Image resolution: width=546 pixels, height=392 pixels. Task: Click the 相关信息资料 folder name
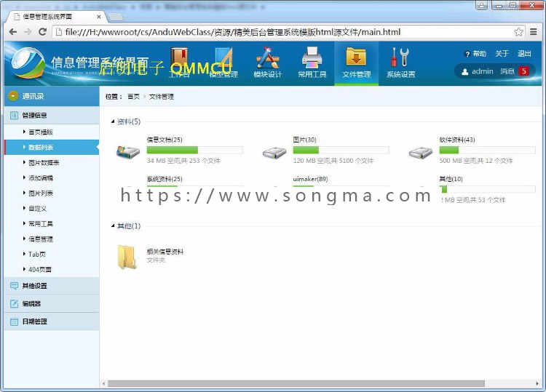(x=165, y=252)
